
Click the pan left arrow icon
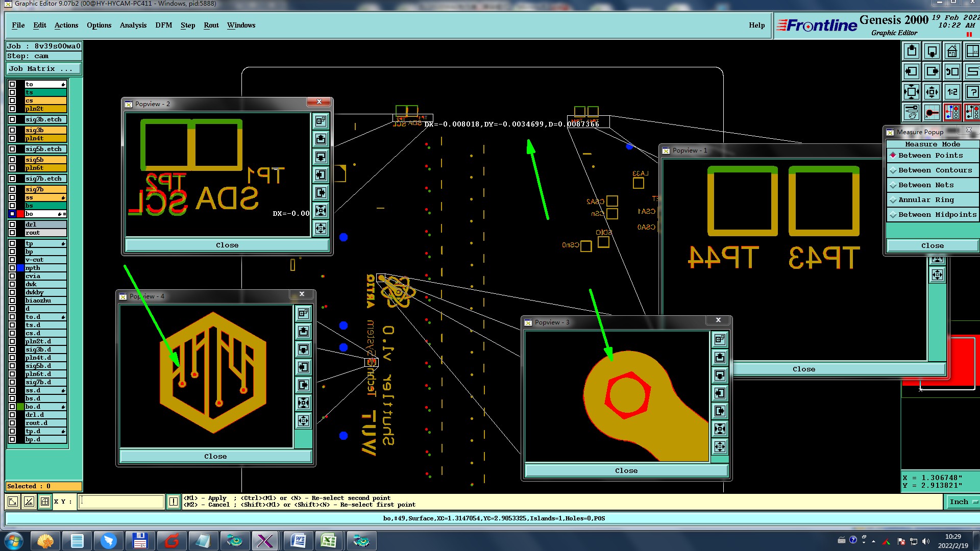[912, 72]
